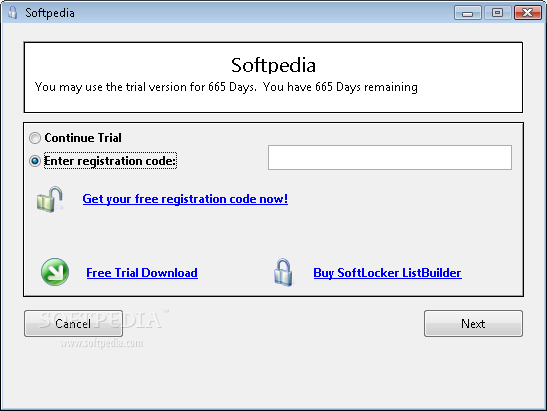Click the lock icon in the title bar
The width and height of the screenshot is (547, 411).
[x=13, y=12]
